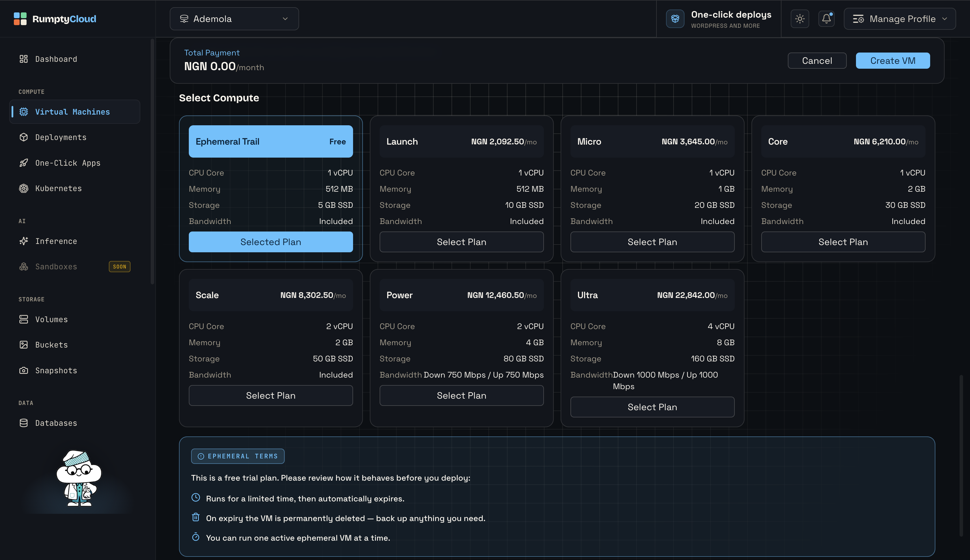970x560 pixels.
Task: Open the Inference sparkle icon
Action: coord(24,241)
